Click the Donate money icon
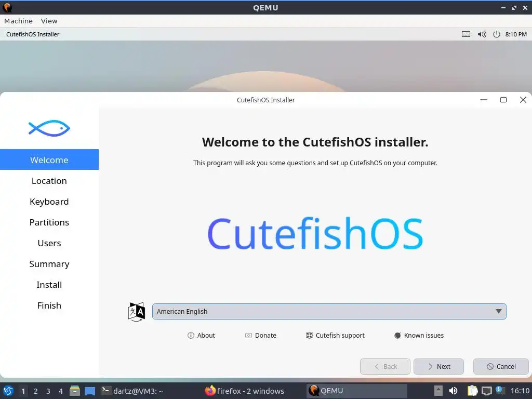Screen dimensions: 532x399 [x=248, y=335]
